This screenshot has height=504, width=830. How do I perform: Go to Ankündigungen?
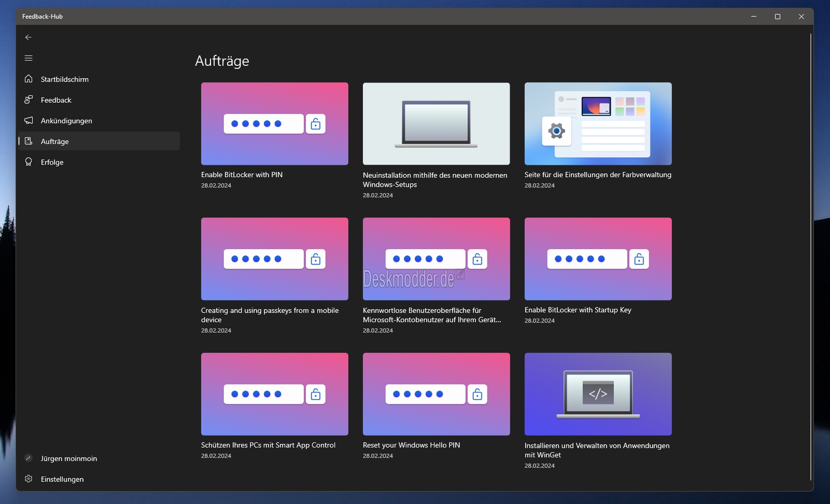(99, 120)
